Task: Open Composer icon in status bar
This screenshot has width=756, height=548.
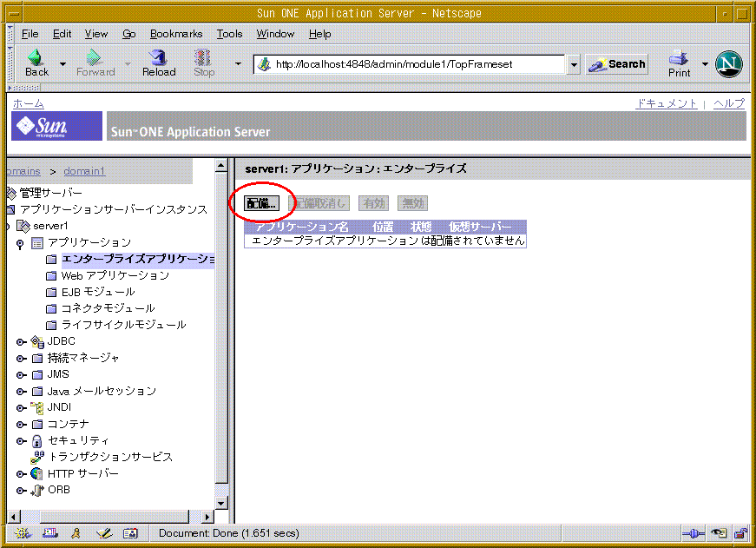Action: pos(103,533)
